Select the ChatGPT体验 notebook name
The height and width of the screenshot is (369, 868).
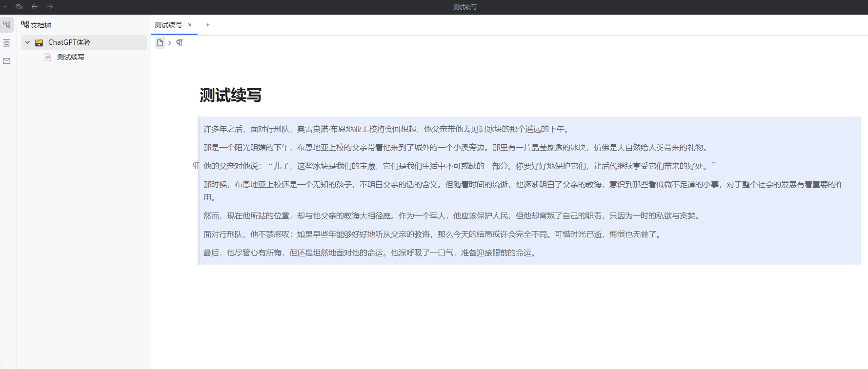pos(69,42)
